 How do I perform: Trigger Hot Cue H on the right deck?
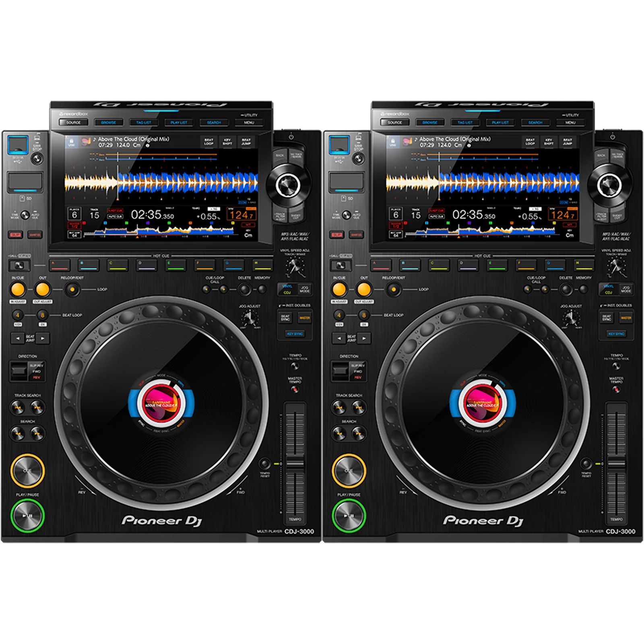(x=584, y=265)
